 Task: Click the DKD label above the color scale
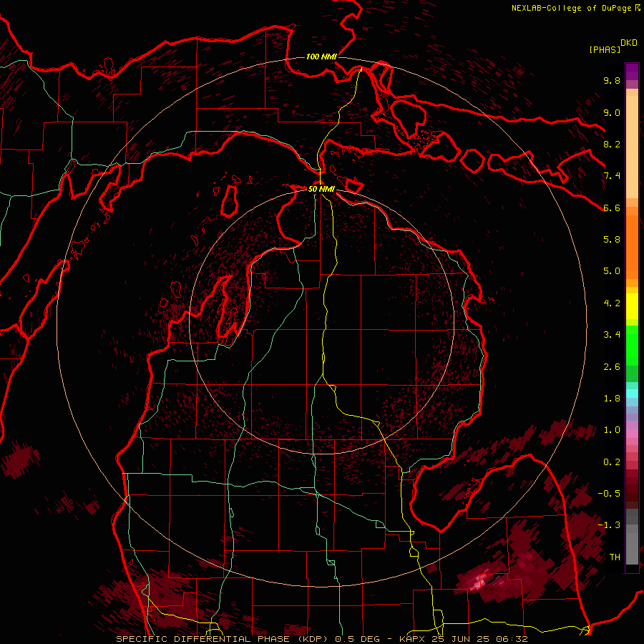tap(629, 43)
